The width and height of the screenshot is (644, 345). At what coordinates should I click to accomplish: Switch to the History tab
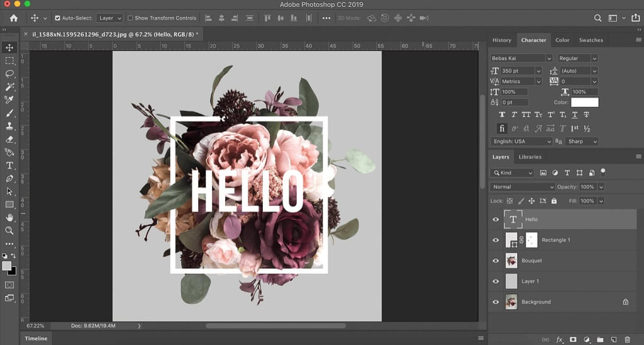point(501,40)
